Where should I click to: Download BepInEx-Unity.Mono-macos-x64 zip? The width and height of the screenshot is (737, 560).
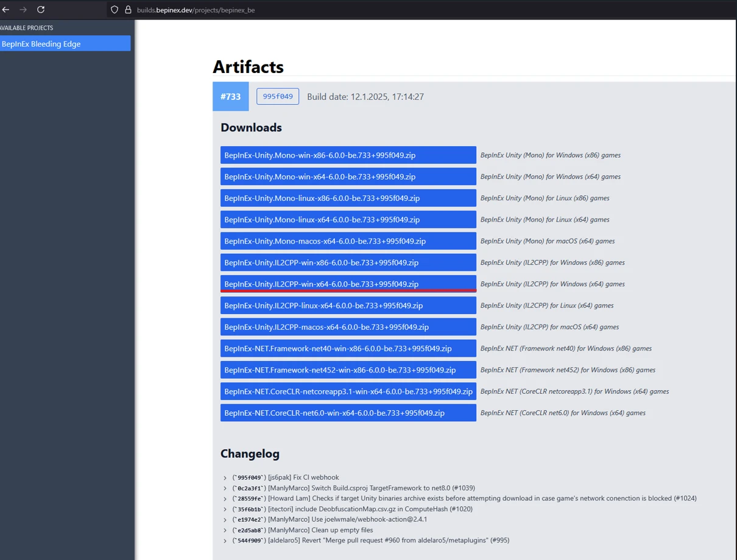[348, 241]
